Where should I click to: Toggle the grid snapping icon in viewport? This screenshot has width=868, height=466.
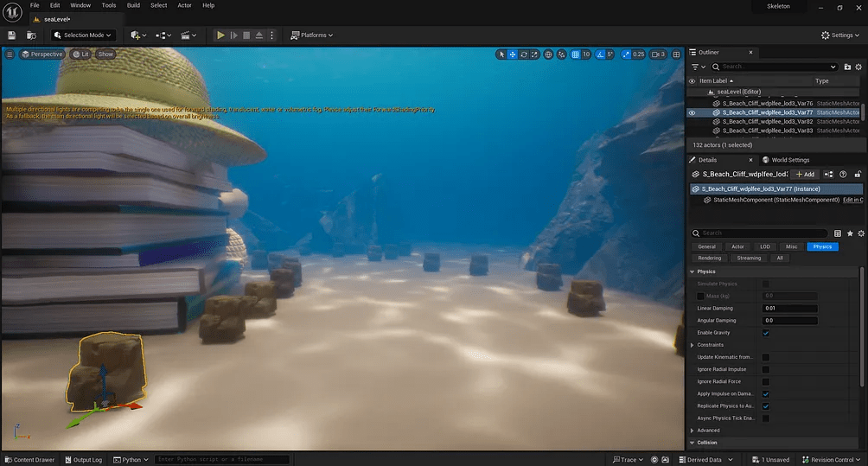[x=575, y=54]
